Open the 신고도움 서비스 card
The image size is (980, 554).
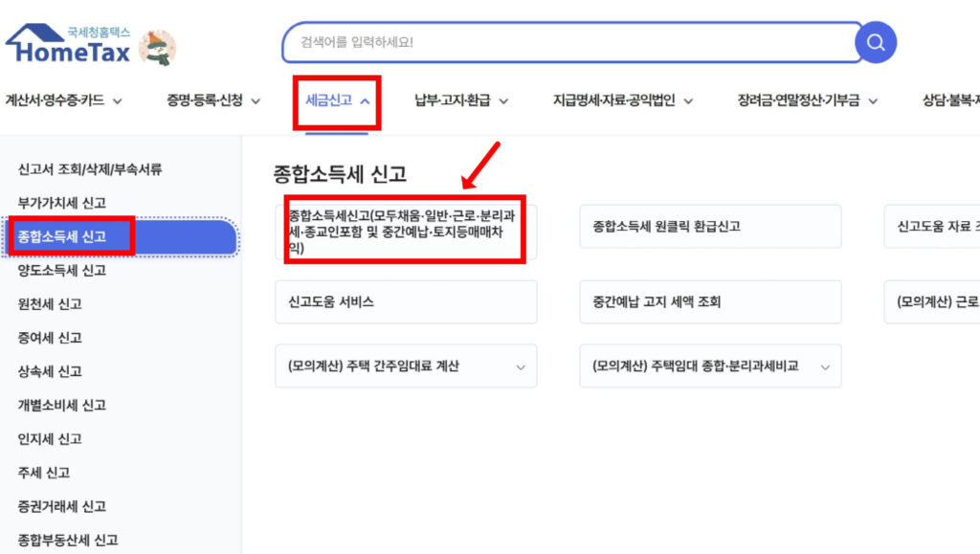tap(406, 301)
